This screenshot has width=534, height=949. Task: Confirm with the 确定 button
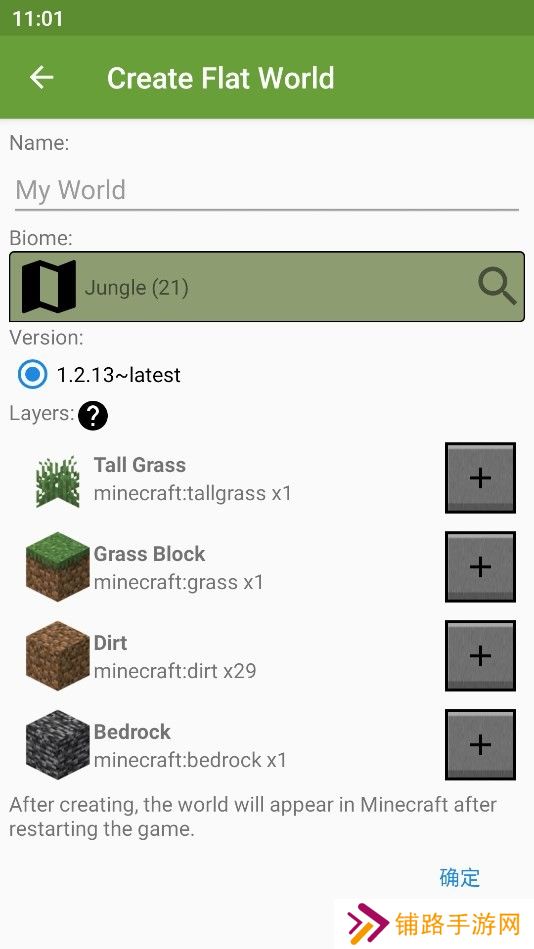[x=460, y=877]
